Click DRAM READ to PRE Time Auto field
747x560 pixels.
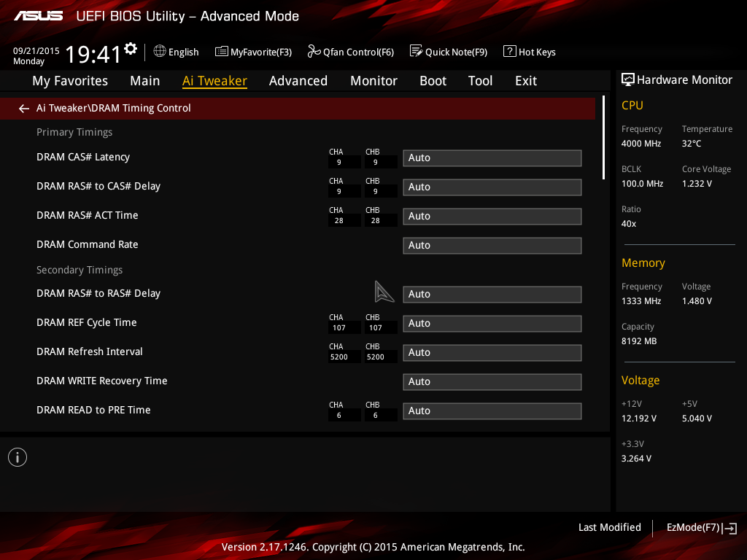pyautogui.click(x=492, y=411)
